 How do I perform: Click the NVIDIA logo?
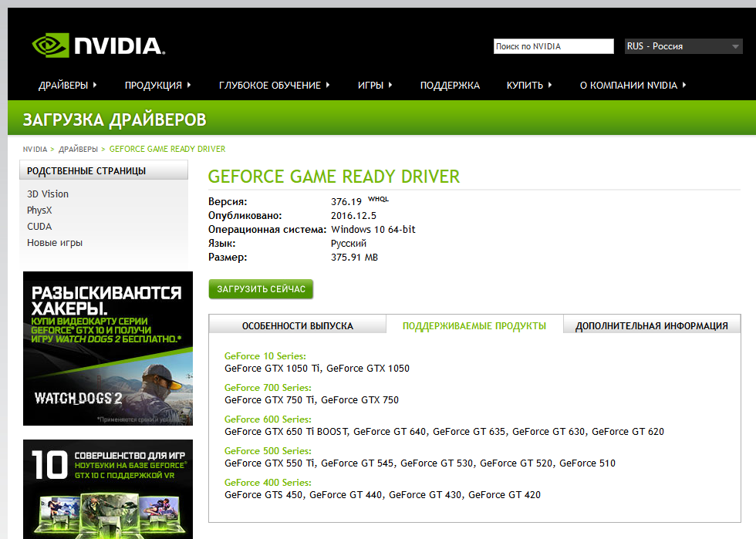99,45
